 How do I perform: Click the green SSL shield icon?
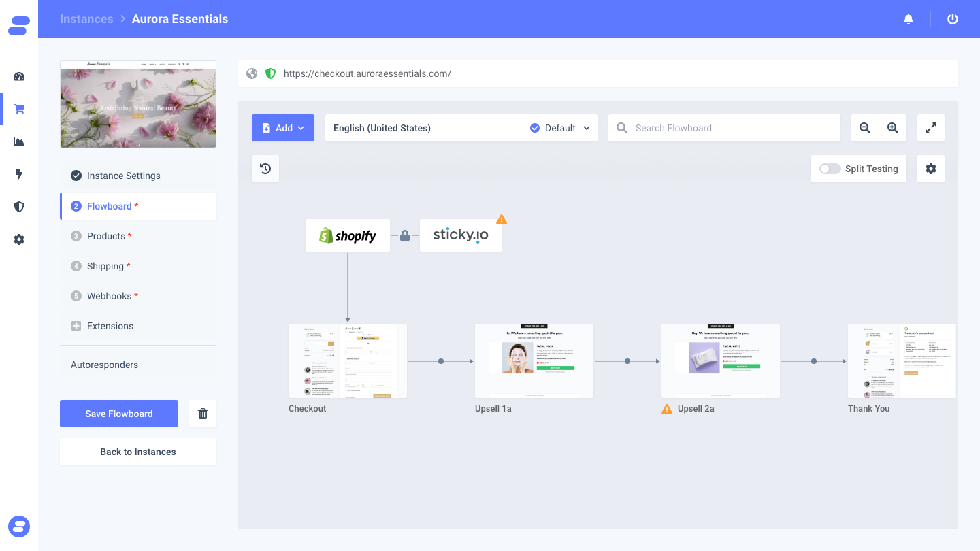tap(270, 73)
